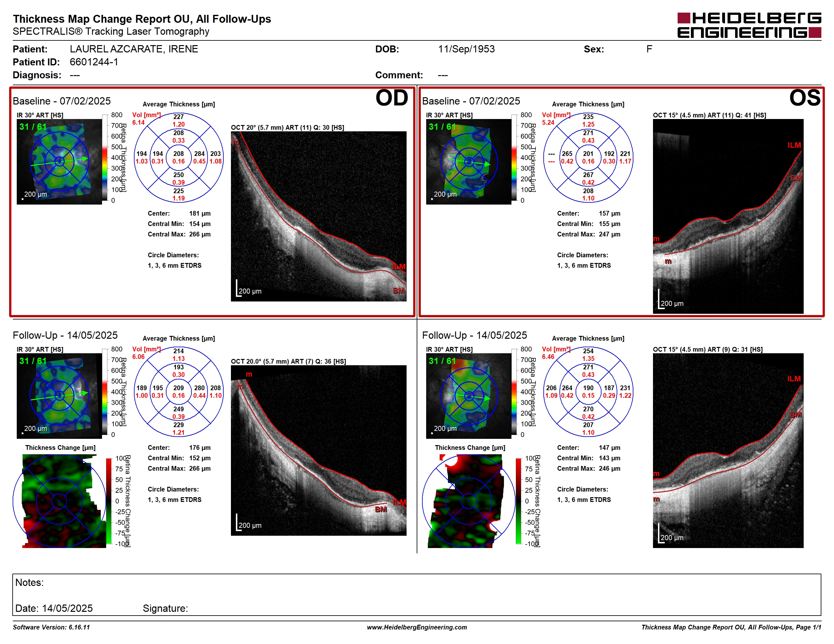
Task: Click OS follow-up Central Min '143 µm'
Action: pos(609,458)
